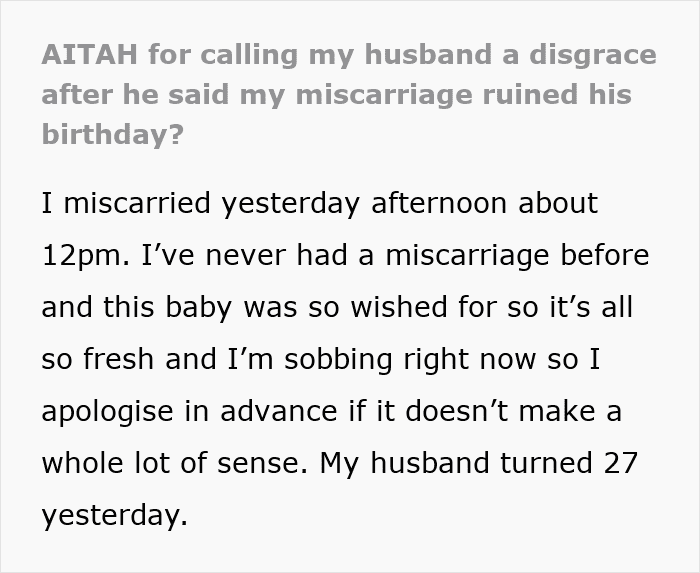Click the word "apologise" in the body text

(x=107, y=412)
